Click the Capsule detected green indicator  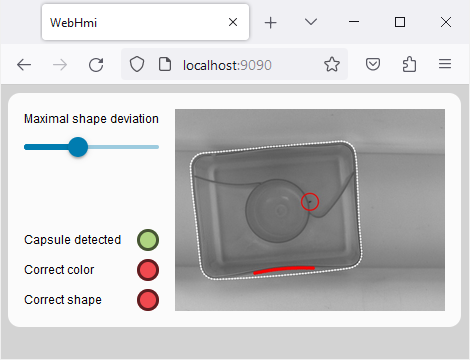tap(148, 240)
